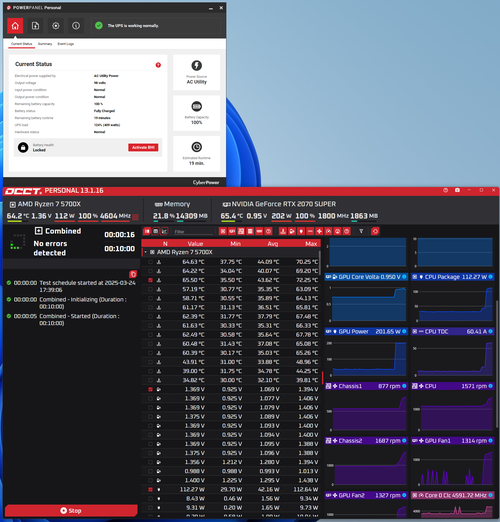500x522 pixels.
Task: Click the help icon in OCCT title bar
Action: coord(445,190)
